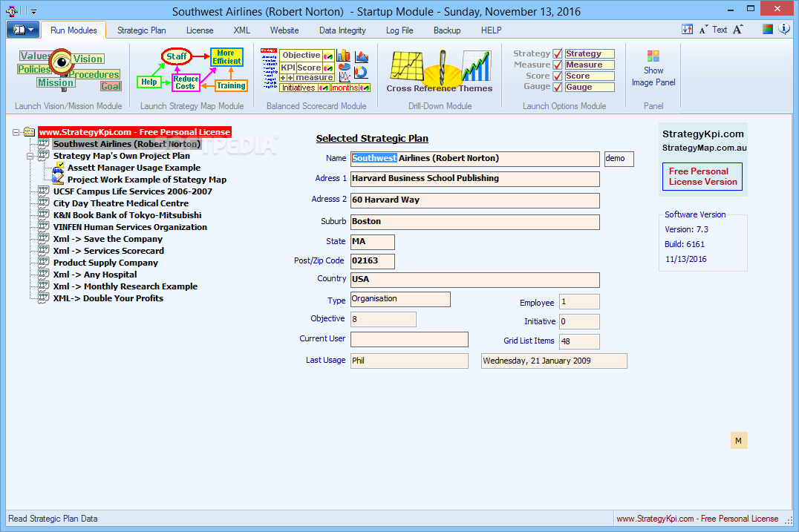Increase text size with large A icon

pyautogui.click(x=737, y=30)
